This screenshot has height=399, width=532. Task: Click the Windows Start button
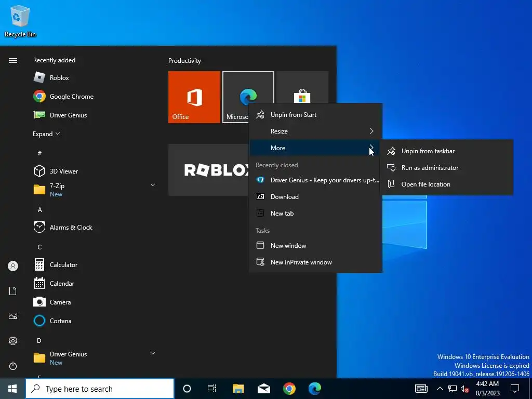tap(12, 389)
